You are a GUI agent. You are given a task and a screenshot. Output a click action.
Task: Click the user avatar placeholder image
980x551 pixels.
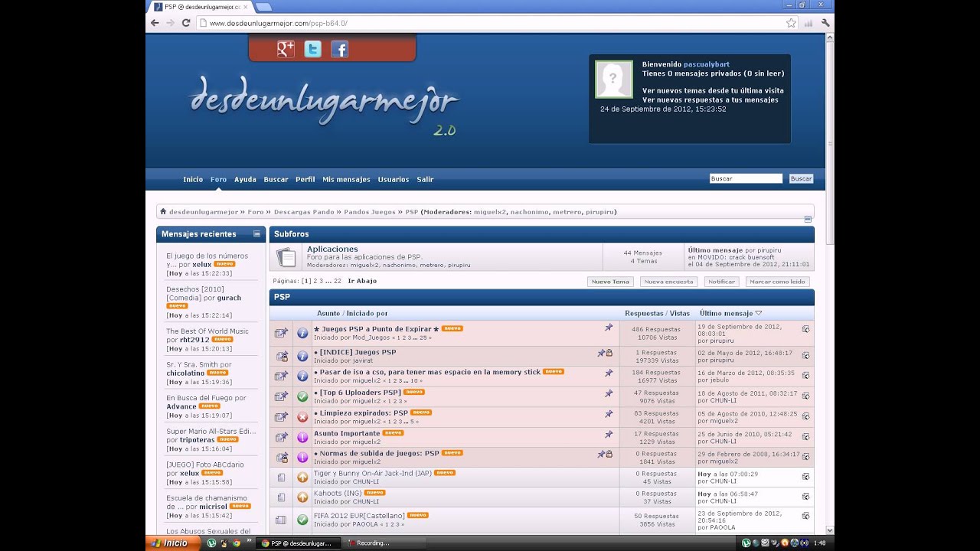[x=614, y=80]
